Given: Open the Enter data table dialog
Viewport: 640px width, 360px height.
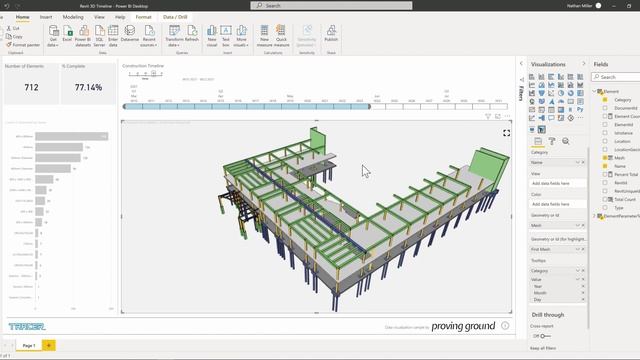Looking at the screenshot, I should (113, 36).
